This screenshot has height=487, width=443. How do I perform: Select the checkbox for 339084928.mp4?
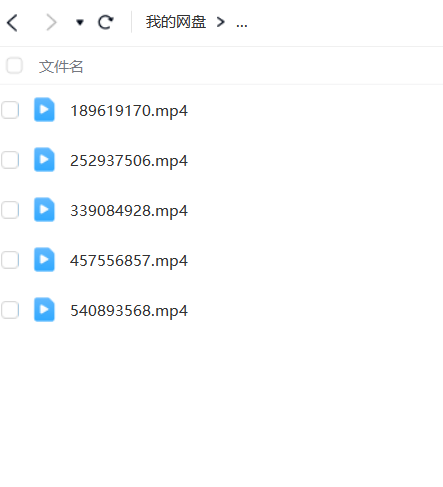10,210
